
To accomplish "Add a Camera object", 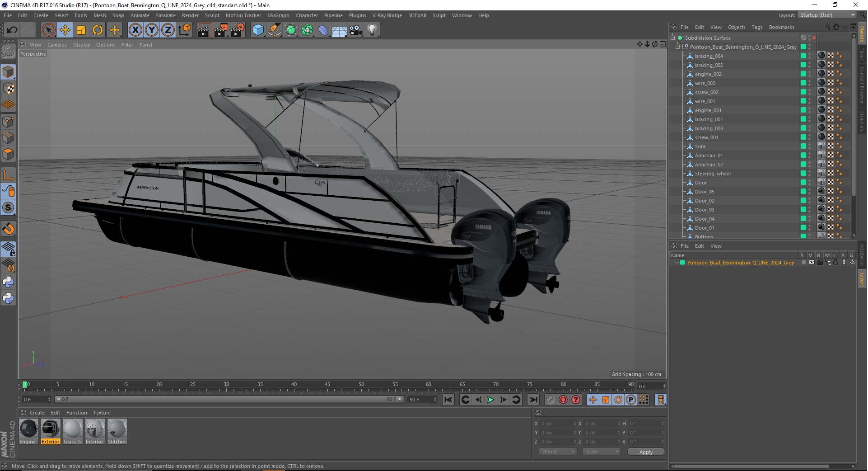I will pos(356,30).
